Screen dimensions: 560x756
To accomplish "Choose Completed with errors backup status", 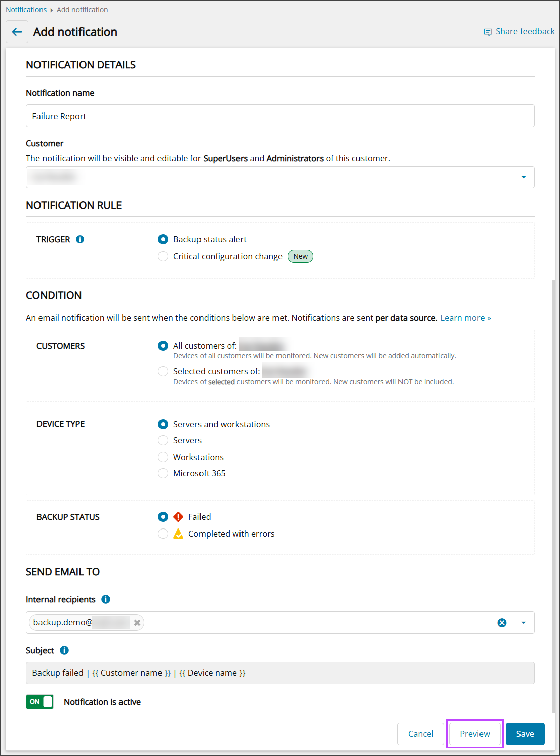I will 163,534.
